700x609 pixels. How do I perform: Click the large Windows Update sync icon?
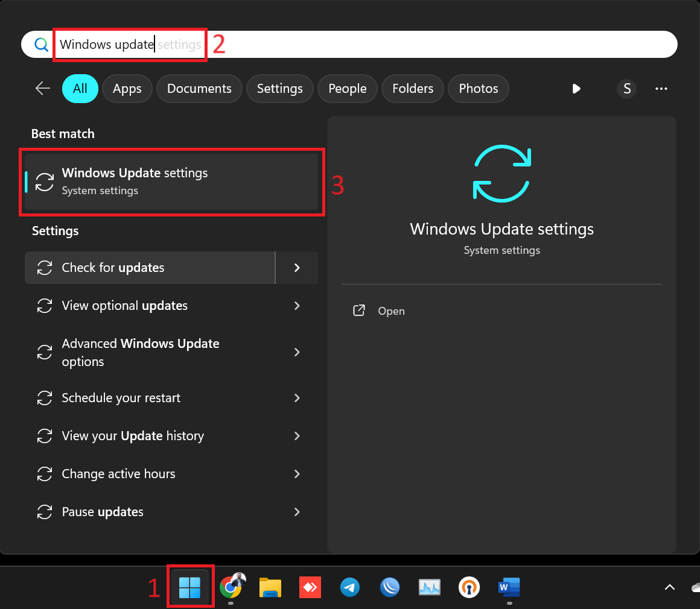pos(502,174)
